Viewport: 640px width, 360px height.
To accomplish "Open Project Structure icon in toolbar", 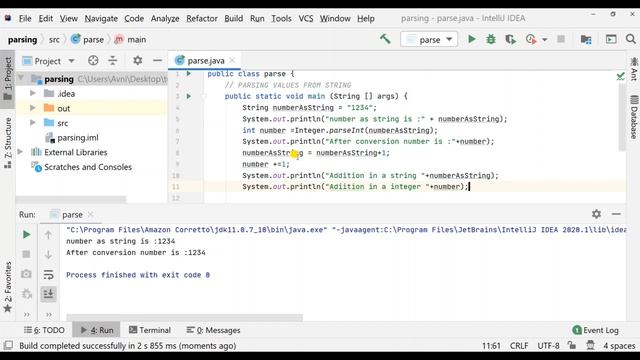I will point(586,39).
